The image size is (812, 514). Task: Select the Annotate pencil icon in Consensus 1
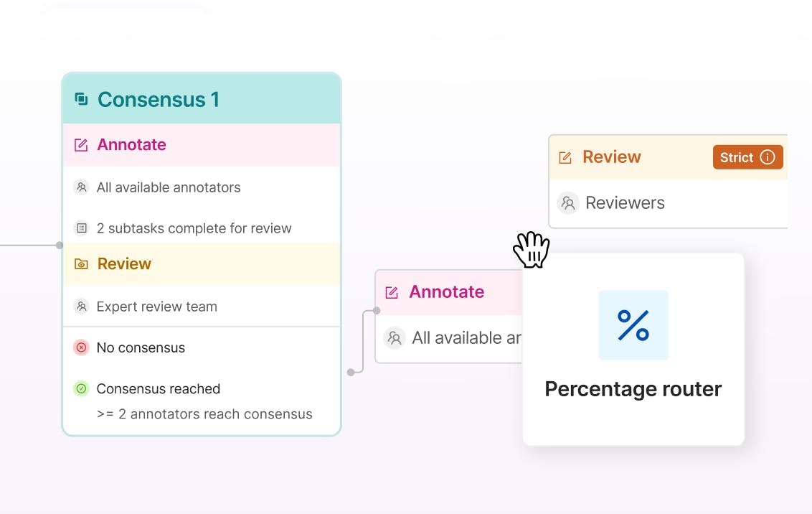(x=80, y=144)
